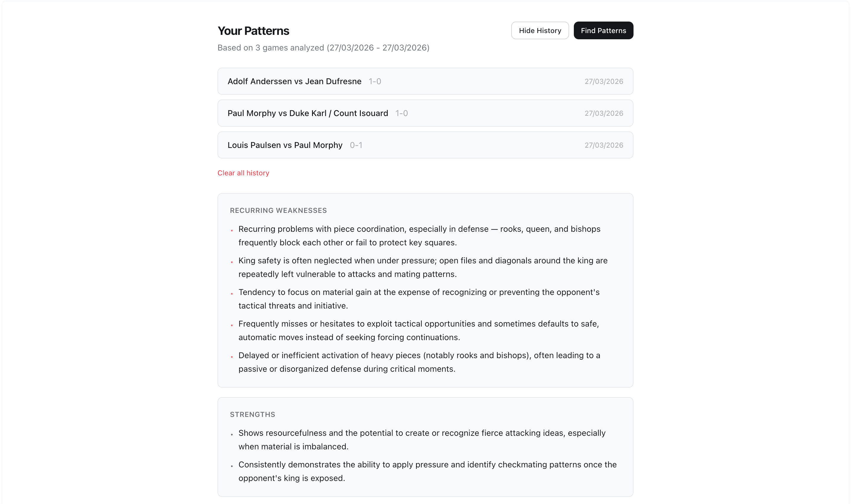851x504 pixels.
Task: Click the Hide History button
Action: [540, 31]
